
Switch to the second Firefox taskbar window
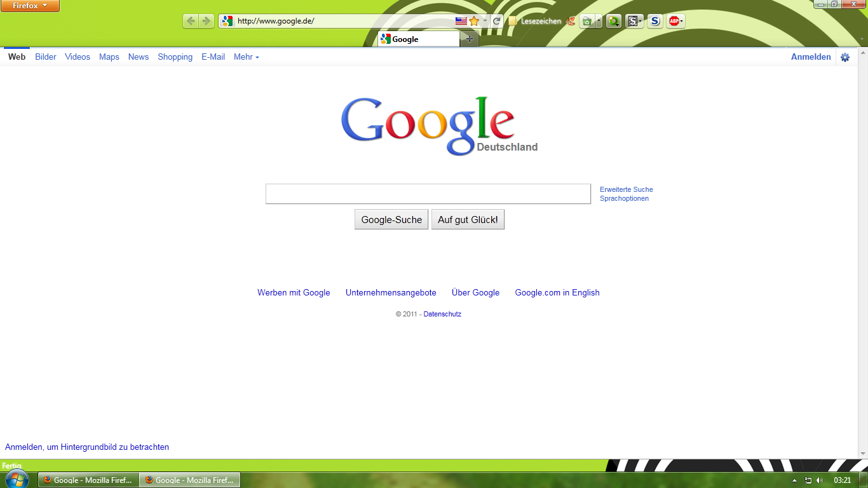pyautogui.click(x=190, y=480)
